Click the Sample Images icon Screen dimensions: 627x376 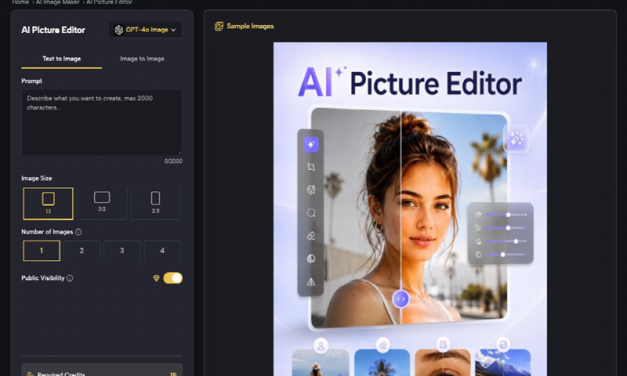(219, 26)
